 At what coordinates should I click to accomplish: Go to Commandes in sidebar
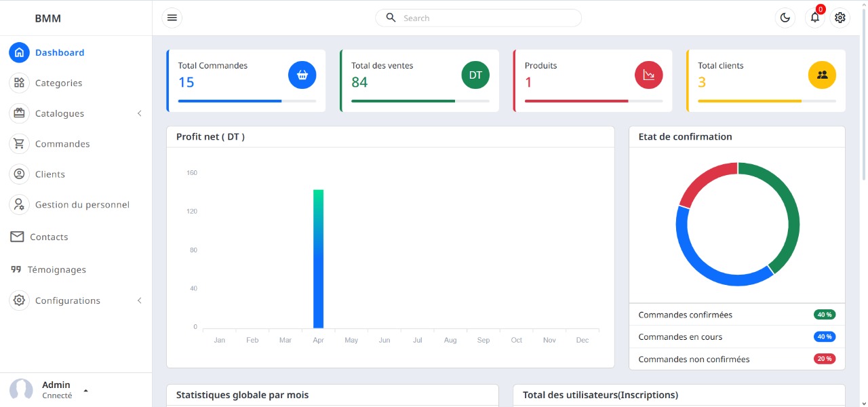click(62, 144)
